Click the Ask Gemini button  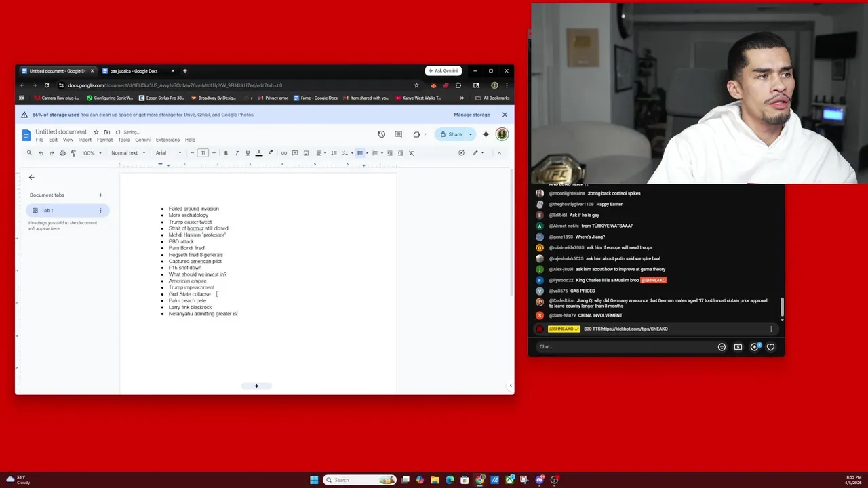(443, 70)
